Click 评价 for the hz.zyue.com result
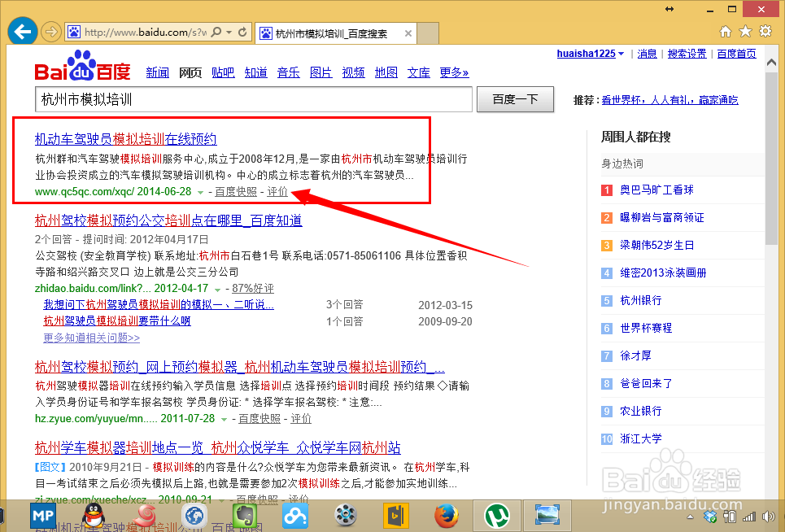The width and height of the screenshot is (785, 532). pyautogui.click(x=301, y=418)
